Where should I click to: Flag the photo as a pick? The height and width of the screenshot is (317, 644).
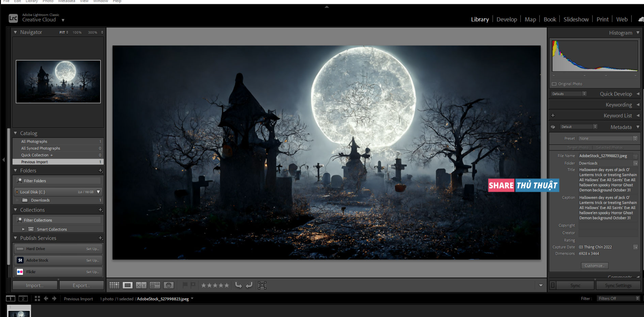click(x=185, y=285)
